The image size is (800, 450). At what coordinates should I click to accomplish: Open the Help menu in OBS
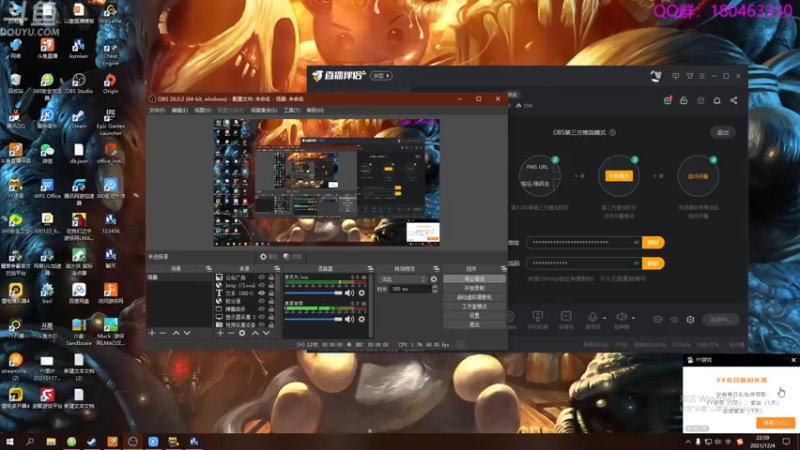click(x=315, y=110)
